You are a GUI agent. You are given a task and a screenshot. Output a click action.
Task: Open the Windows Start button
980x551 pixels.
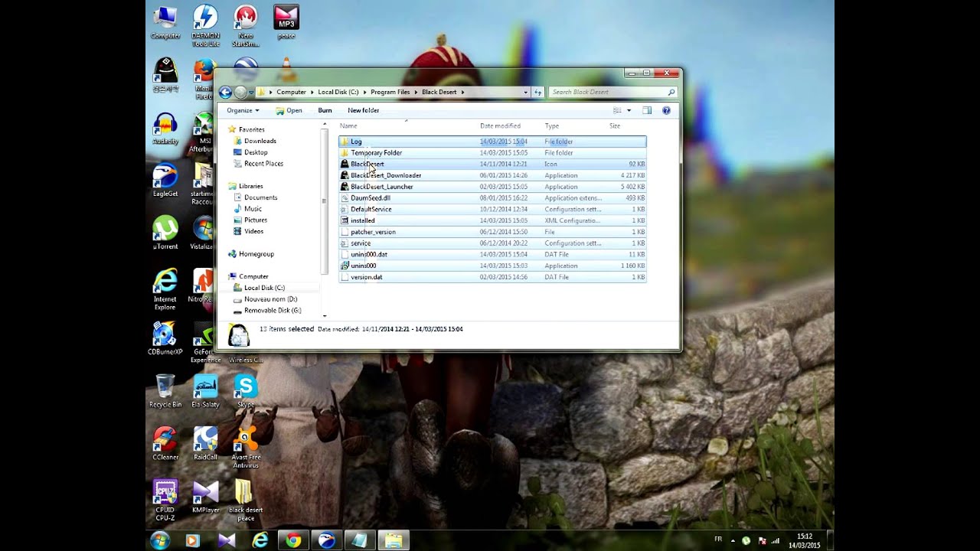point(160,540)
